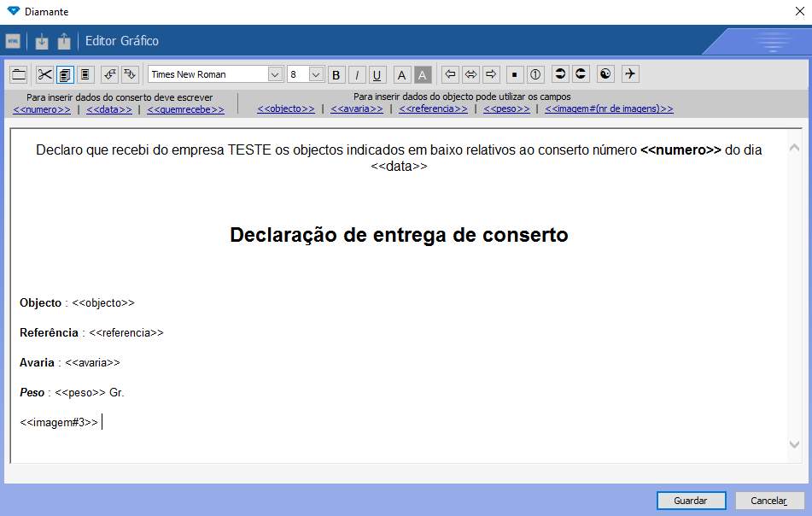The image size is (812, 516).
Task: Open the text highlight color button
Action: point(423,74)
